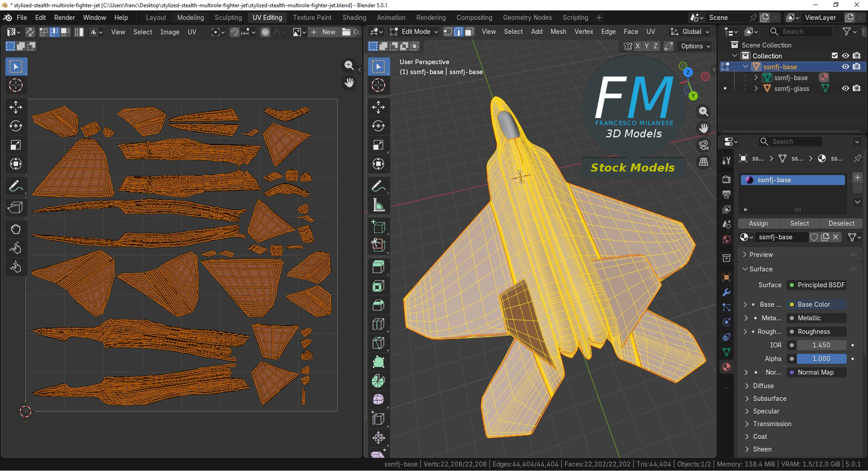The width and height of the screenshot is (868, 471).
Task: Toggle UV sync selection in the UV editor
Action: pyautogui.click(x=30, y=32)
